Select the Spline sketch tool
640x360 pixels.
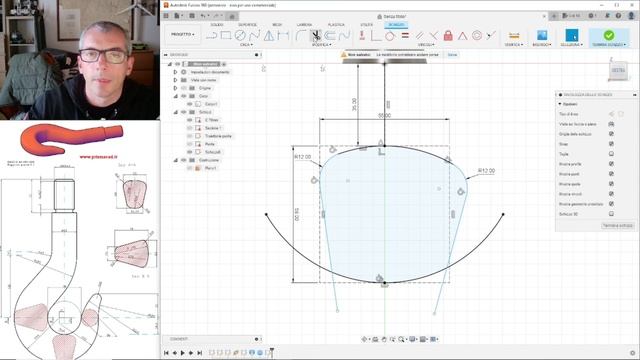point(254,36)
